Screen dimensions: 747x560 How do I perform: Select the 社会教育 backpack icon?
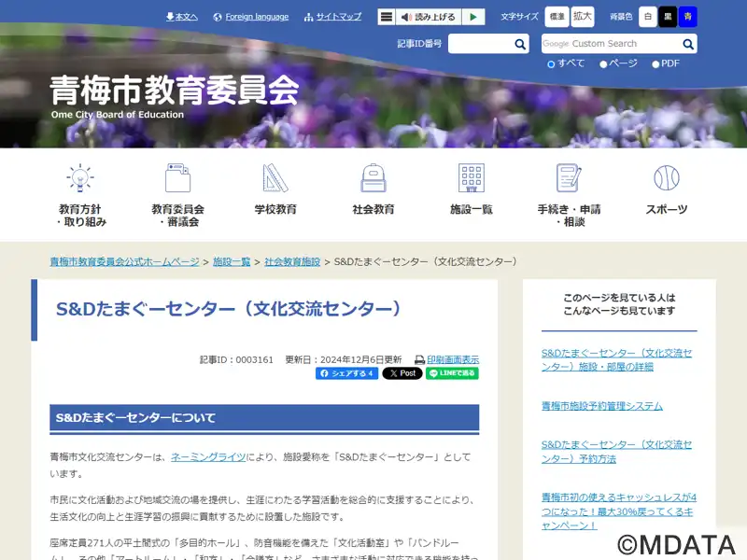[x=373, y=178]
